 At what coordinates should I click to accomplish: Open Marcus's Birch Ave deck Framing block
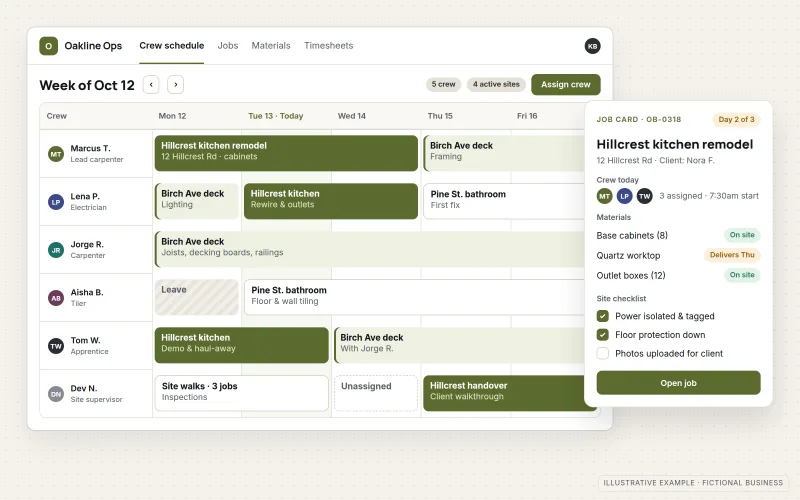[x=504, y=153]
